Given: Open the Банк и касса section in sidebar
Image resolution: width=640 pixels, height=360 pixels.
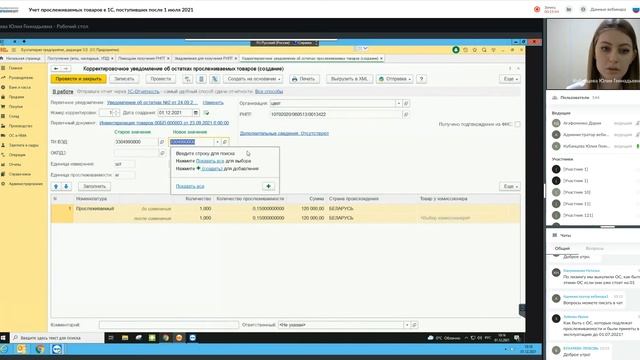Looking at the screenshot, I should pos(20,87).
